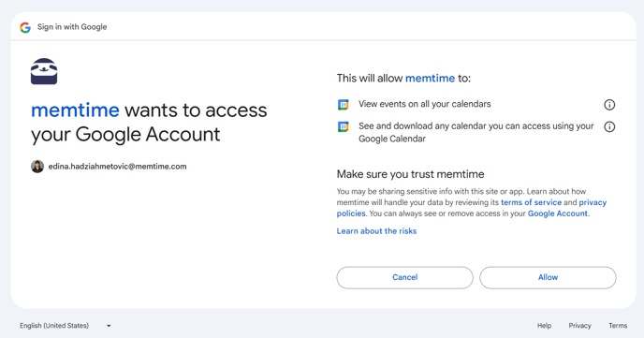Expand the language dropdown arrow
This screenshot has height=338, width=644.
[109, 326]
